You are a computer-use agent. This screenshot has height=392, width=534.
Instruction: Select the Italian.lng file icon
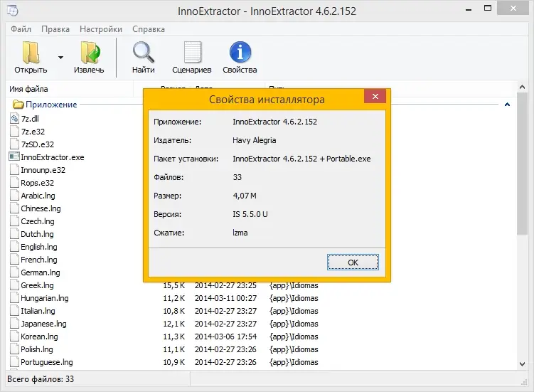pos(14,310)
